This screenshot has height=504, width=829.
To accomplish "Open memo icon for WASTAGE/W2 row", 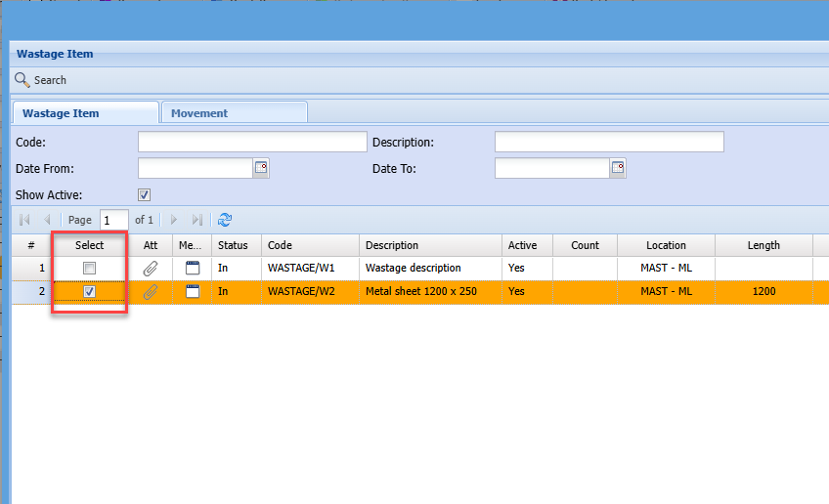I will [193, 291].
